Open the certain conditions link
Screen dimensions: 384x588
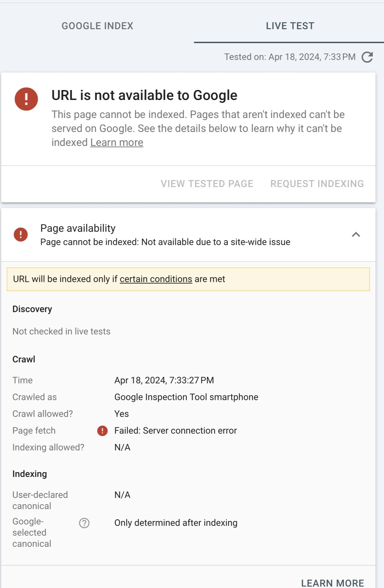click(x=156, y=279)
